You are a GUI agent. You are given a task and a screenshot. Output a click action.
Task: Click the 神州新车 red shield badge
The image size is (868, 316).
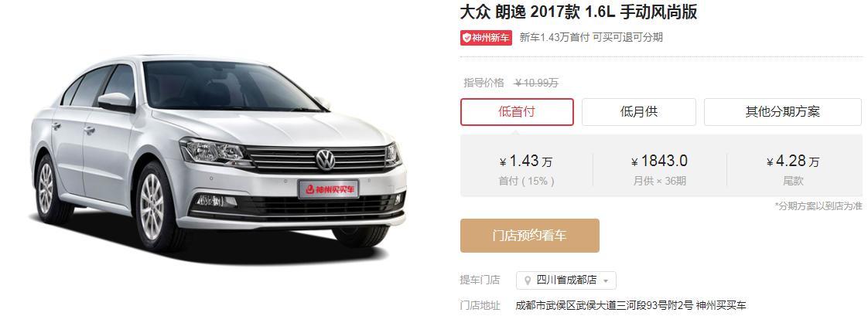pos(486,38)
